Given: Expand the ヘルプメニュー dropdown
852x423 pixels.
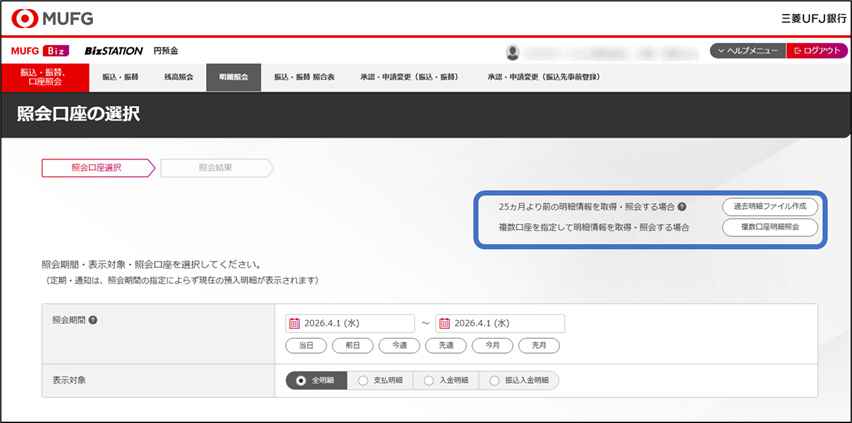Looking at the screenshot, I should click(x=748, y=51).
